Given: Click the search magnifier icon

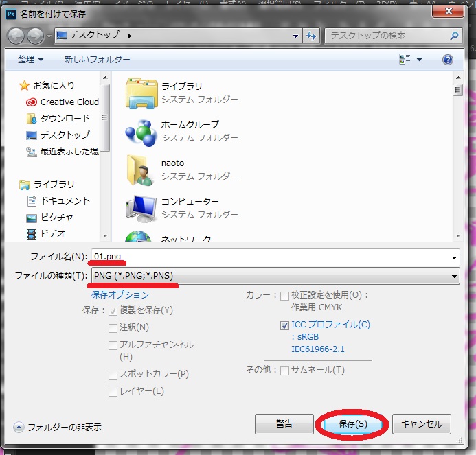Looking at the screenshot, I should coord(454,36).
